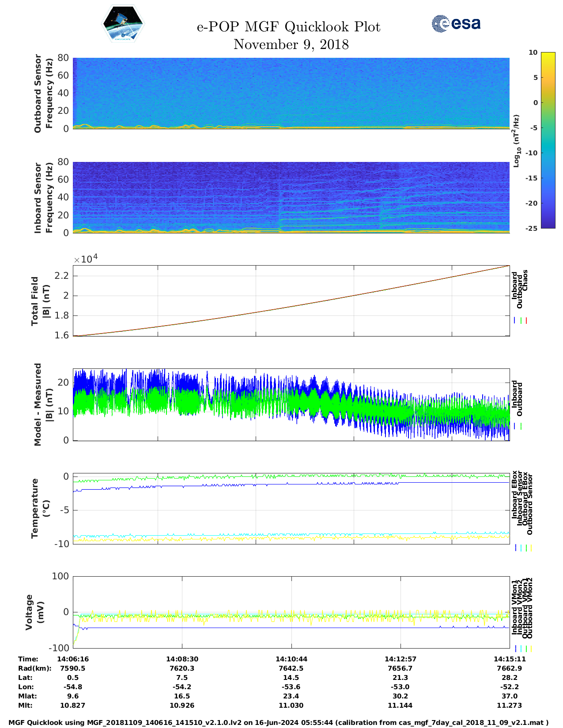Click the red Chaos legend marker
This screenshot has width=563, height=728.
(526, 321)
